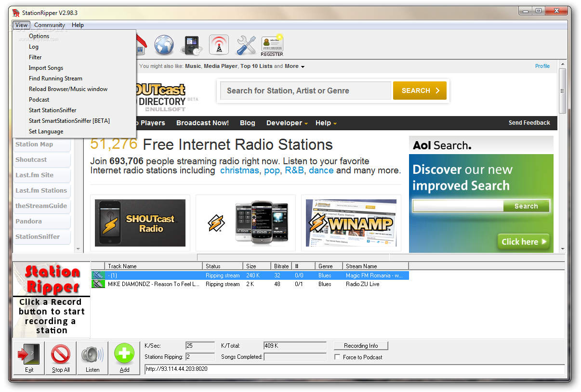
Task: Select Log menu entry
Action: click(75, 47)
